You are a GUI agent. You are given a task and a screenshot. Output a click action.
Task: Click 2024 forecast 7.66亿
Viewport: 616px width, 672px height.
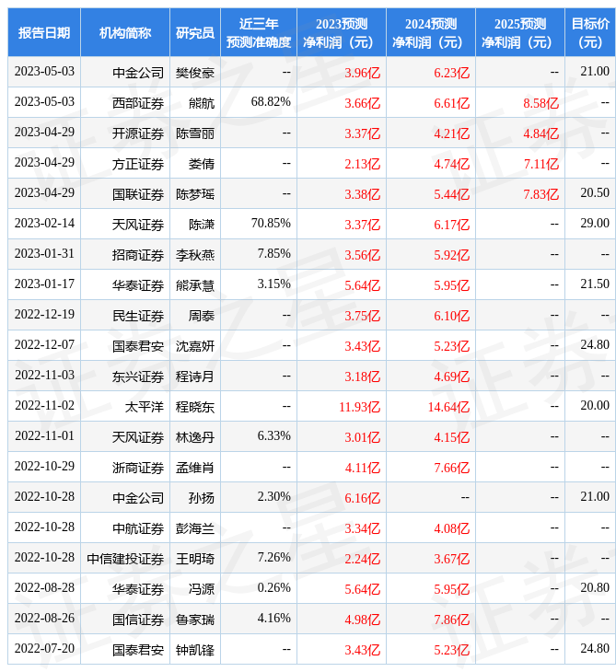click(x=452, y=468)
